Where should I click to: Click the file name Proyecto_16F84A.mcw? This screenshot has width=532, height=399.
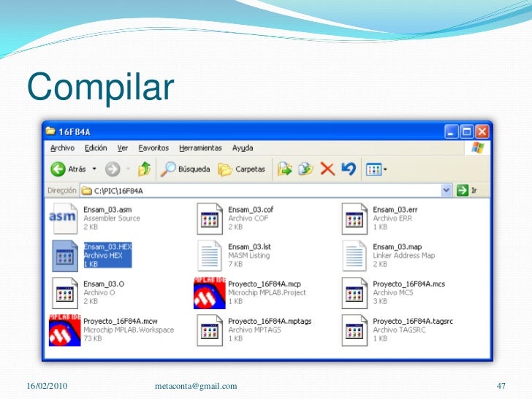[121, 321]
